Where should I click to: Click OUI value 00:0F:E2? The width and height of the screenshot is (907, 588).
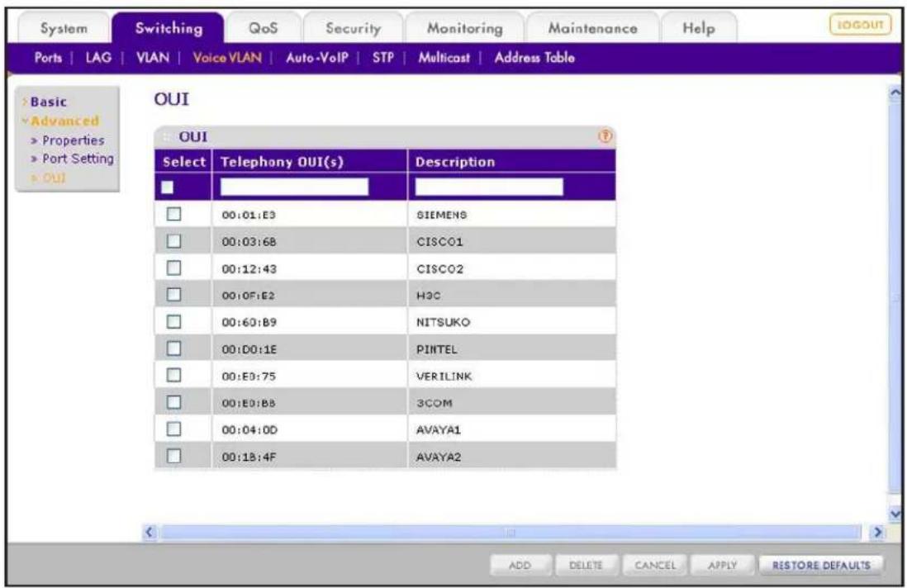click(x=249, y=296)
